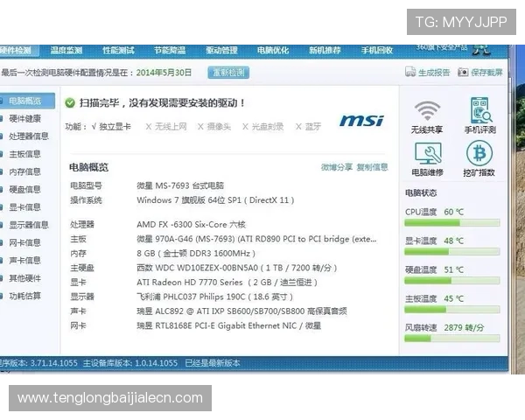
Task: Click the CPU temperature value 60 ℃
Action: tap(453, 212)
